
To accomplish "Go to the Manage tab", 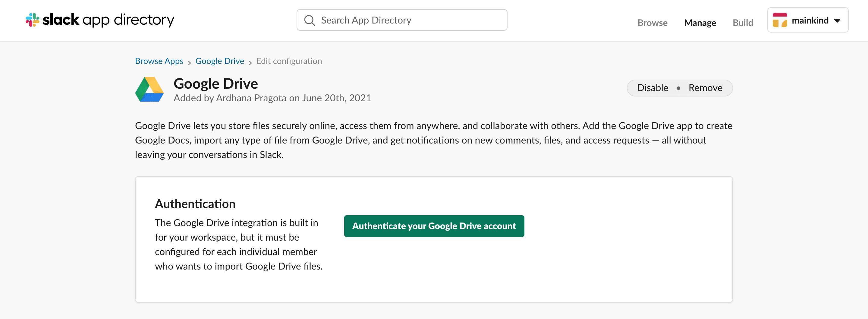I will (700, 23).
